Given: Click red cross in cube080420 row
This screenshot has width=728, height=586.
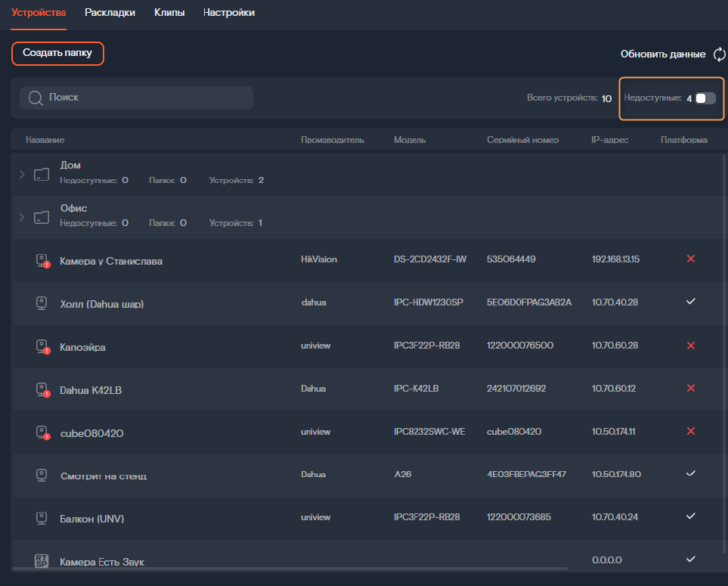Looking at the screenshot, I should click(691, 431).
